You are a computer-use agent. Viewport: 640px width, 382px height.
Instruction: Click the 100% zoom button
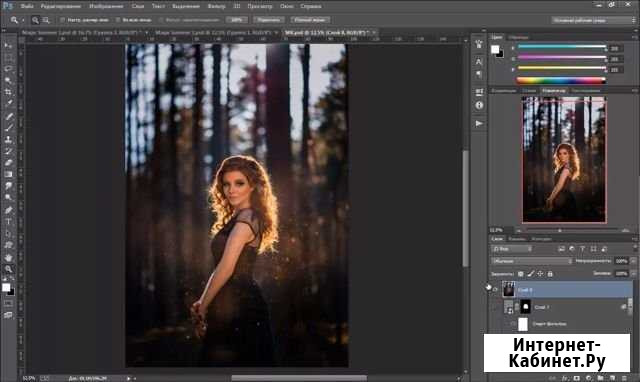click(237, 20)
